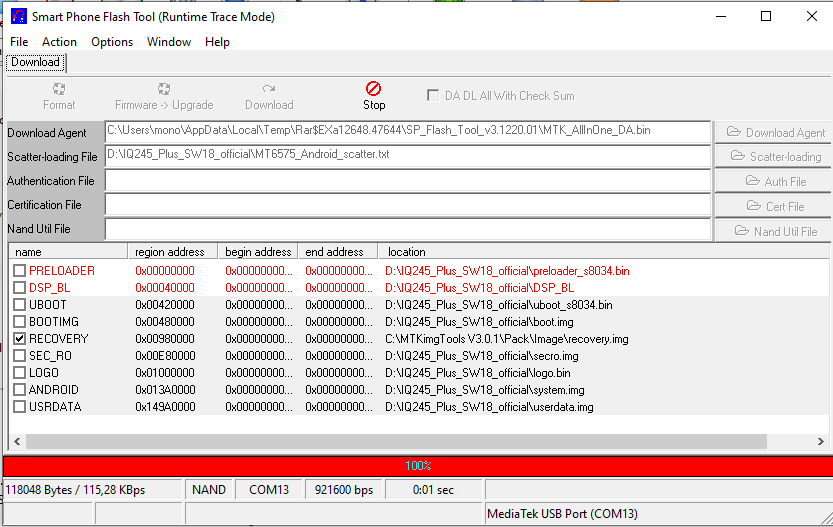833x527 pixels.
Task: Check the PRELOADER partition checkbox
Action: tap(20, 271)
